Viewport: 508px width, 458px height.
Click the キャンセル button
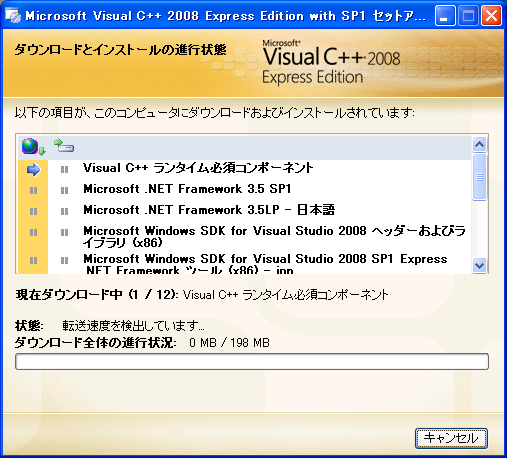pyautogui.click(x=451, y=438)
